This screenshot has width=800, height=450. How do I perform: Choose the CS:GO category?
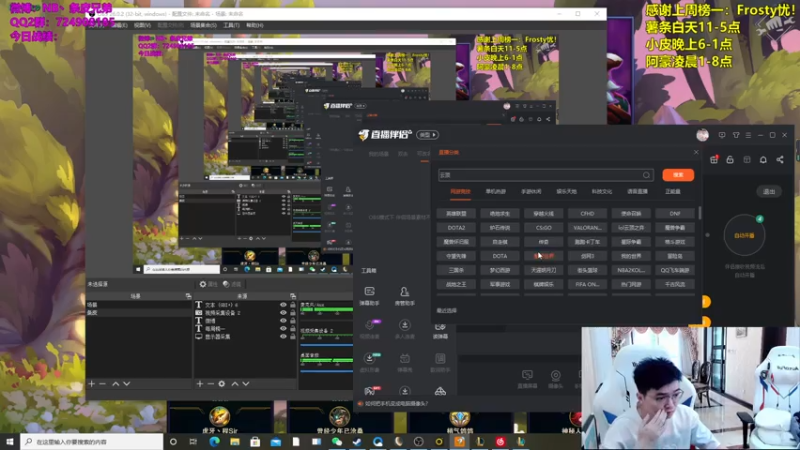[x=544, y=228]
